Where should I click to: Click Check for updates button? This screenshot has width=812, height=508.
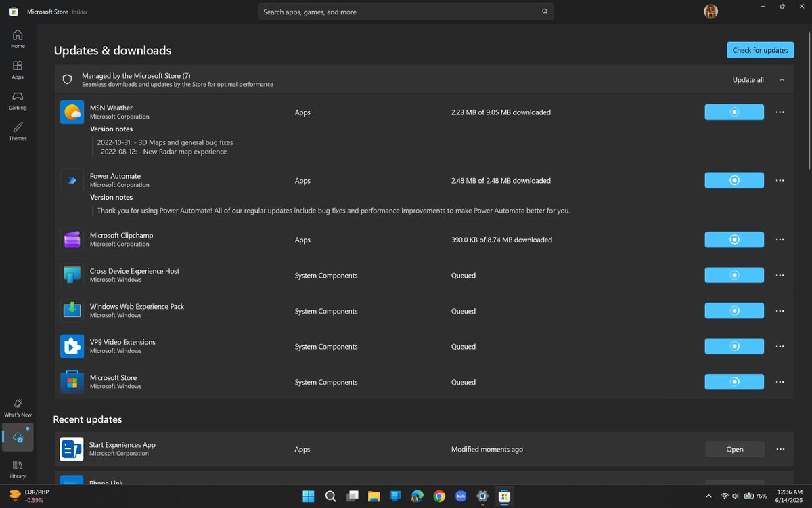(760, 50)
